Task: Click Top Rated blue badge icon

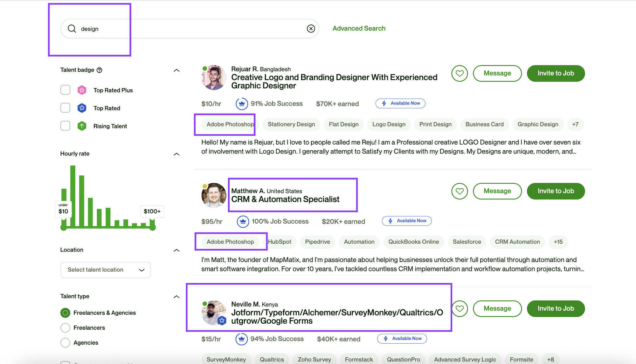Action: (x=82, y=108)
